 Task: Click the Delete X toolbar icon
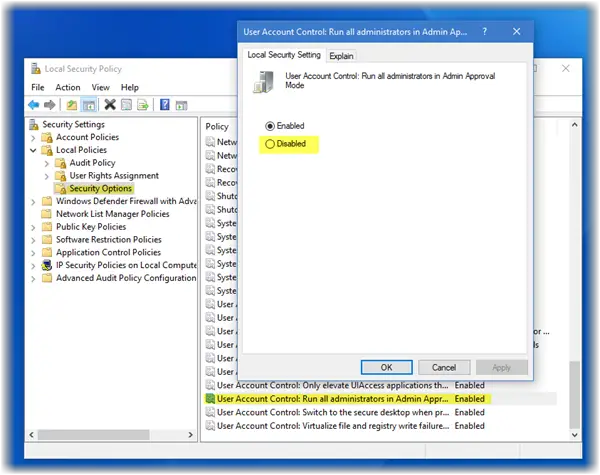[110, 104]
